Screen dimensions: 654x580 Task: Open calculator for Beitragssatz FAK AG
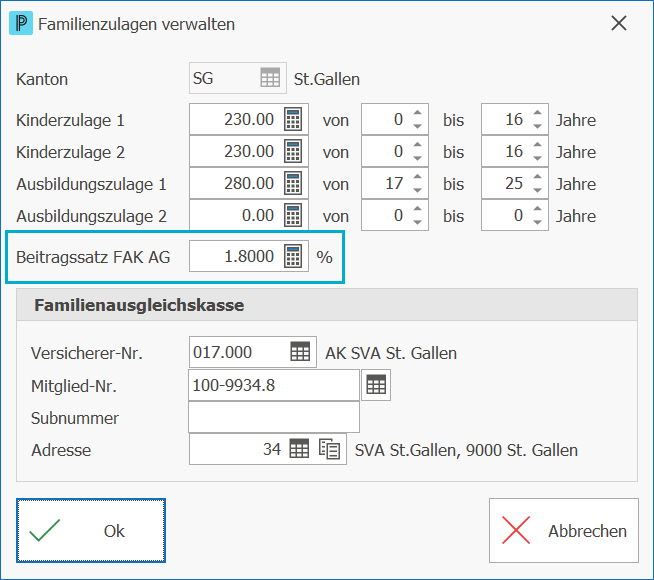293,256
